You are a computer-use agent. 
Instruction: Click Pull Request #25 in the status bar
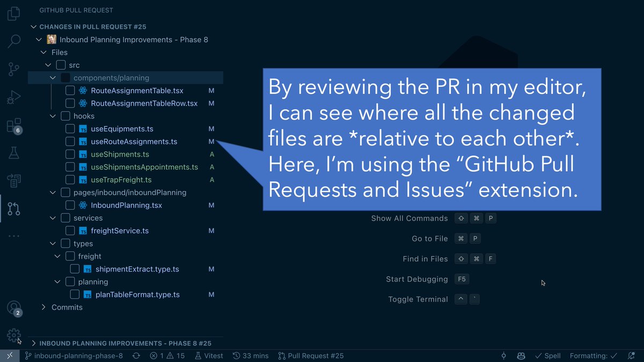click(311, 356)
